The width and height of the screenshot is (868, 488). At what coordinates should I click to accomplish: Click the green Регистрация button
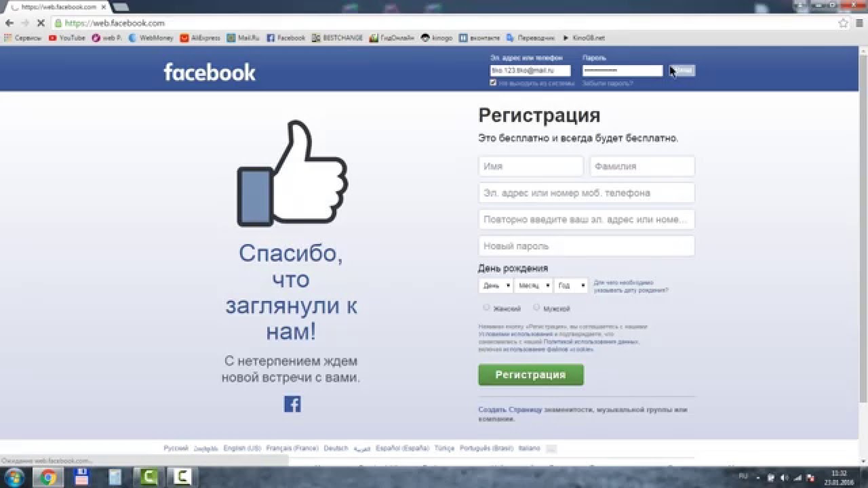click(530, 375)
